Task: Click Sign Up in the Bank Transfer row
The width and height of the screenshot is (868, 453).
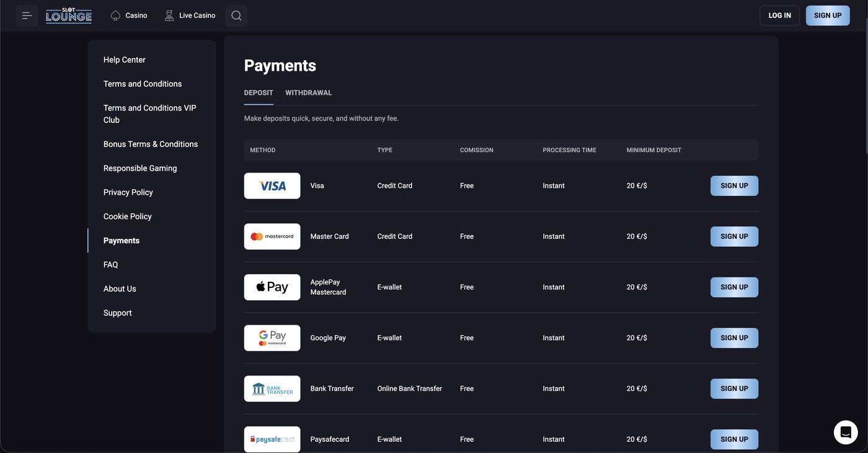Action: pos(734,388)
